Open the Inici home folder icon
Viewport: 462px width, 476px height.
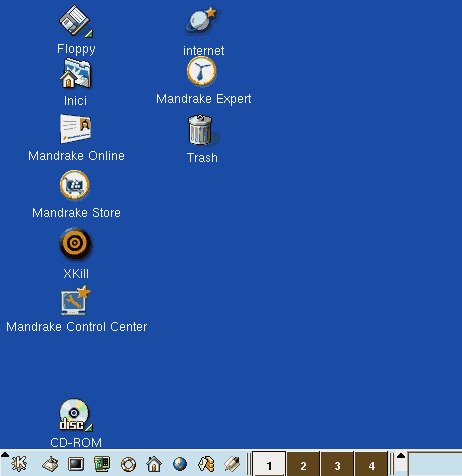pyautogui.click(x=76, y=73)
